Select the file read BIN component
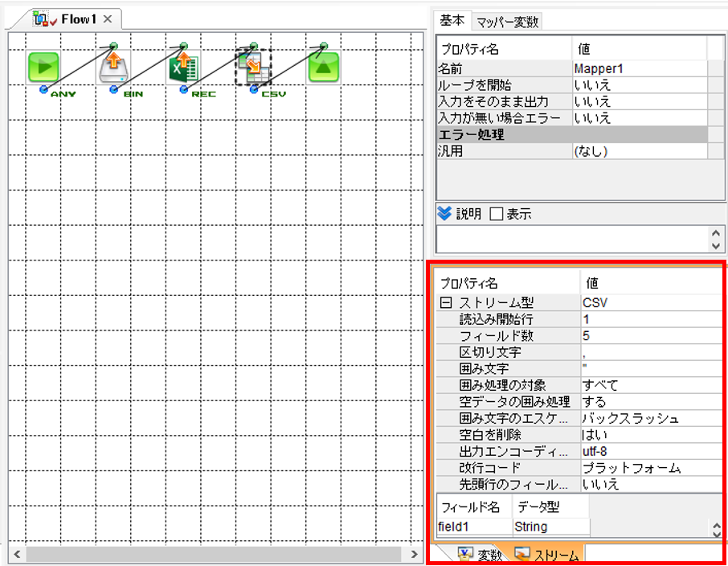 (114, 68)
